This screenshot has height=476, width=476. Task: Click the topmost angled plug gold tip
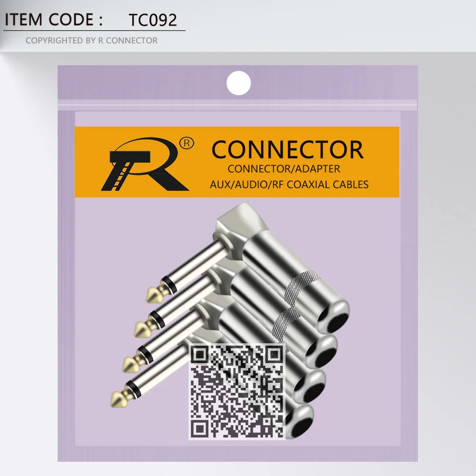(156, 293)
